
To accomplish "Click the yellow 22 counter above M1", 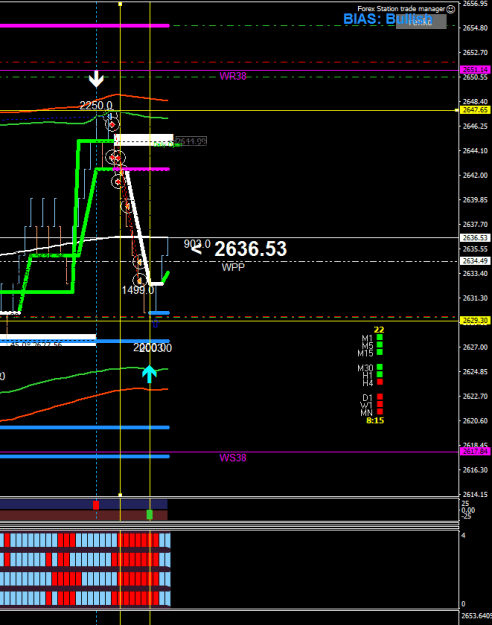I will 379,330.
